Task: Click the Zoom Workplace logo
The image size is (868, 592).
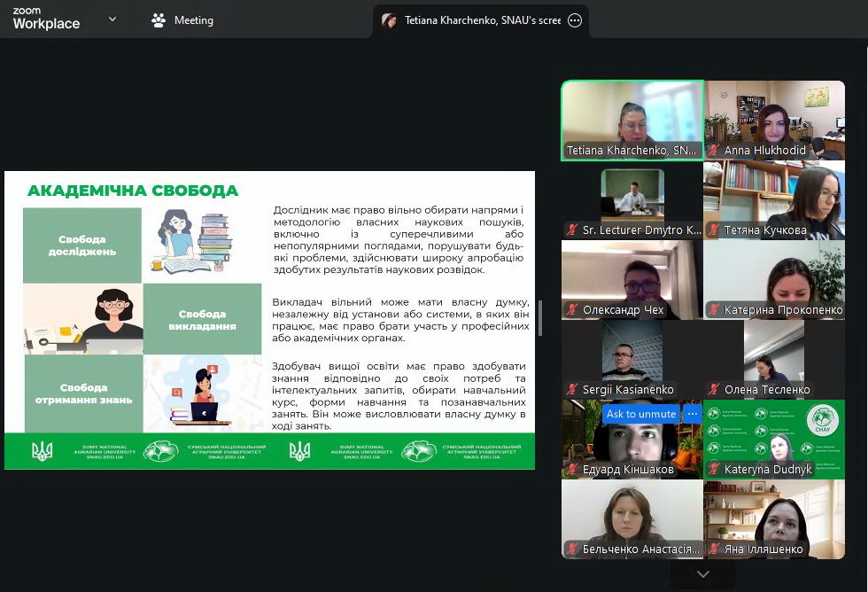Action: [x=46, y=19]
